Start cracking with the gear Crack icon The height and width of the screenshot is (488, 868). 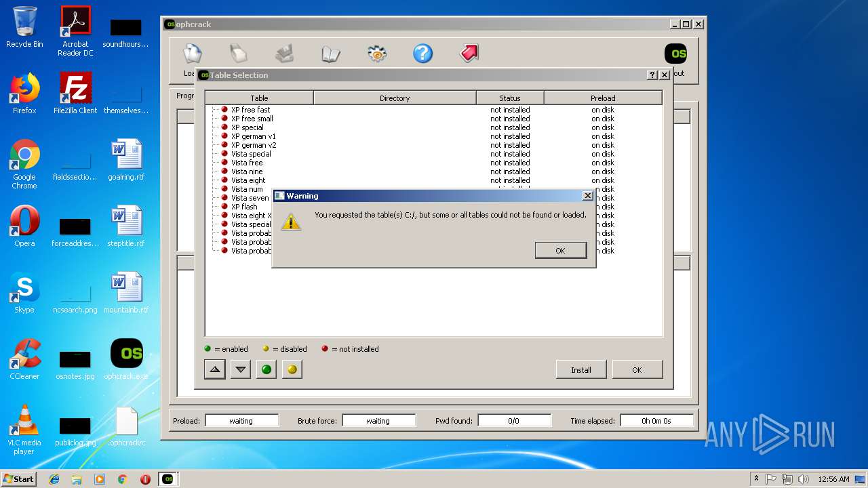(377, 54)
